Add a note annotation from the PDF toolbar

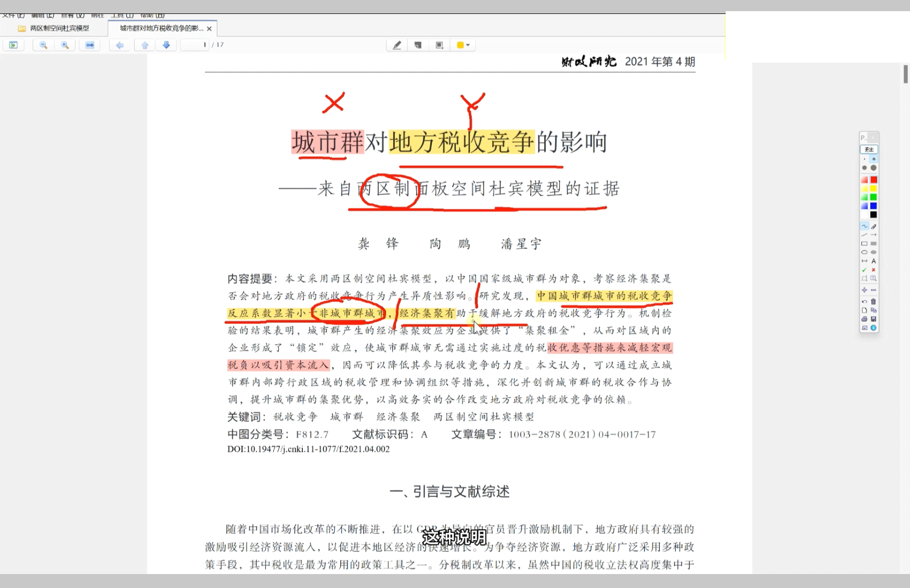pos(418,45)
